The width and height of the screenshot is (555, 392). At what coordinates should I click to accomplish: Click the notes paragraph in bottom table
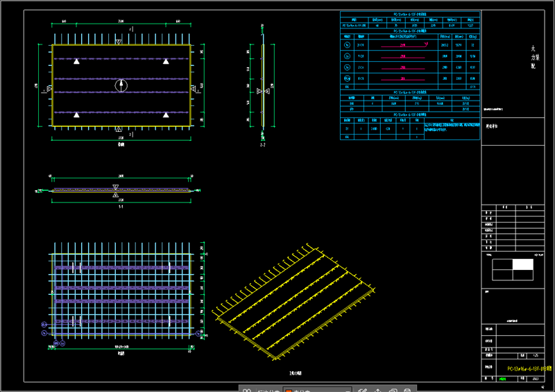(x=452, y=128)
